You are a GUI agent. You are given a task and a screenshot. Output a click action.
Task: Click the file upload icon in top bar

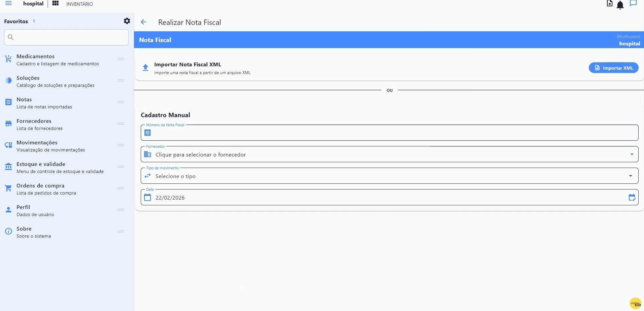[610, 4]
